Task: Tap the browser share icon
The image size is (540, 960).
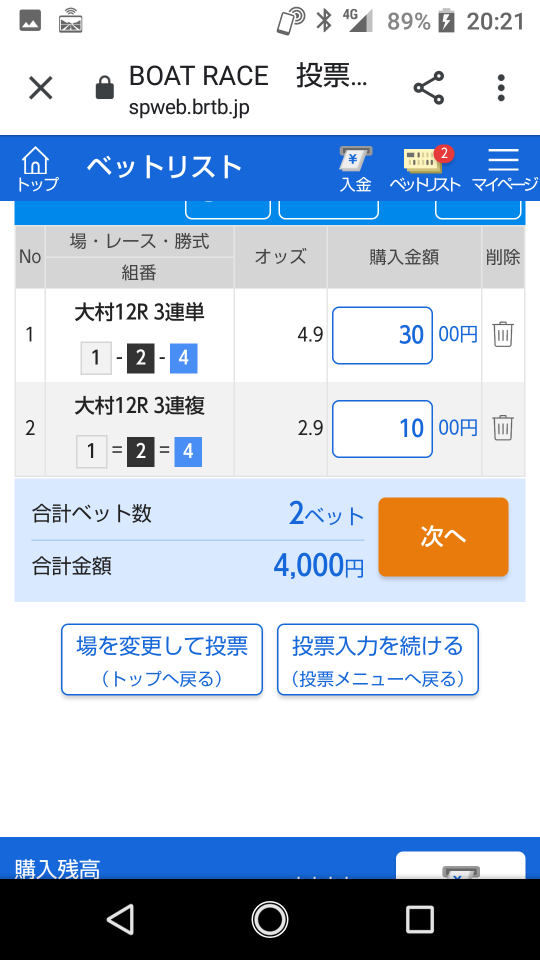Action: [429, 88]
